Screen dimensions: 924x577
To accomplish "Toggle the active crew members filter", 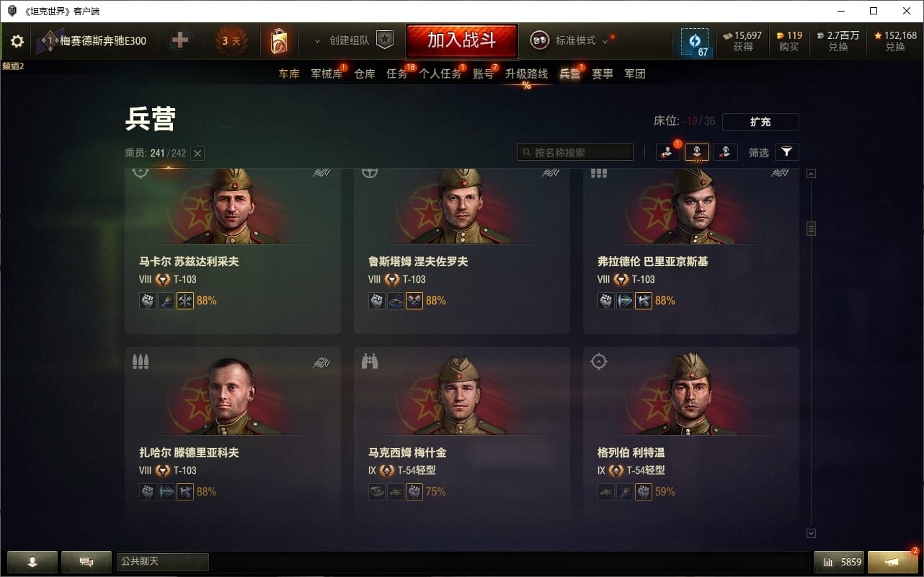I will [697, 152].
